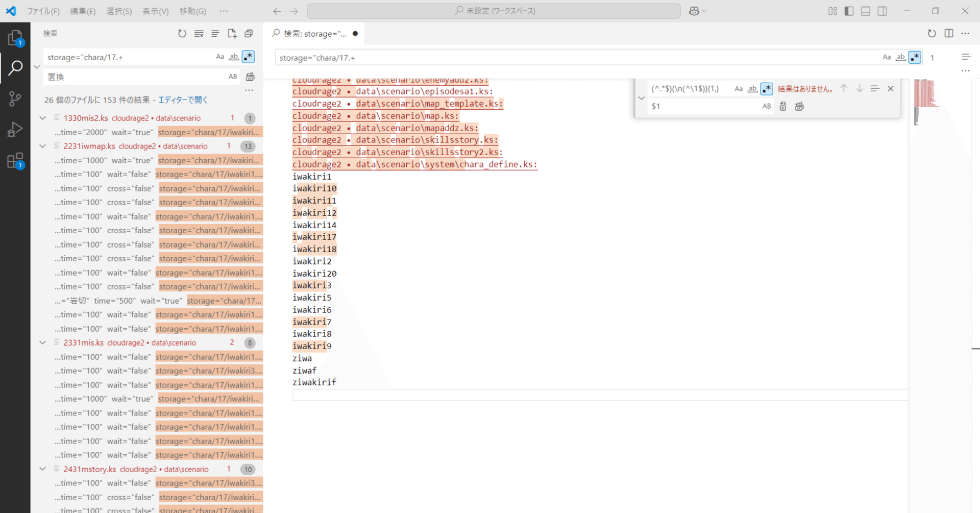This screenshot has width=980, height=513.
Task: Open the Explorer view in activity bar
Action: pyautogui.click(x=15, y=38)
